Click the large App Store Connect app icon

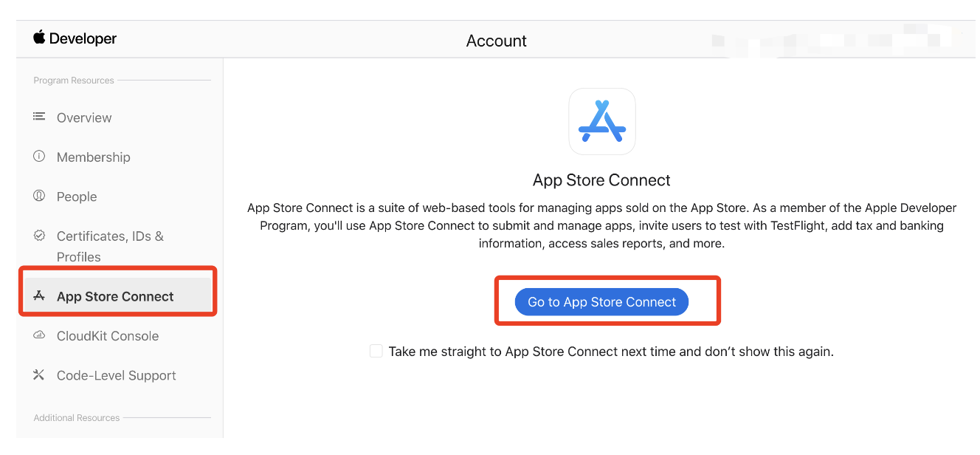pos(602,122)
